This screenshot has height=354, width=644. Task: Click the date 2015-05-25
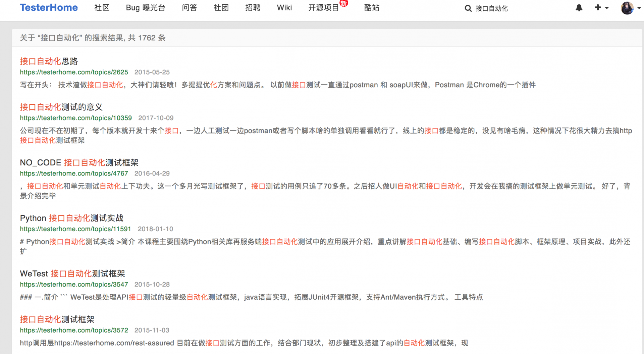click(x=152, y=72)
